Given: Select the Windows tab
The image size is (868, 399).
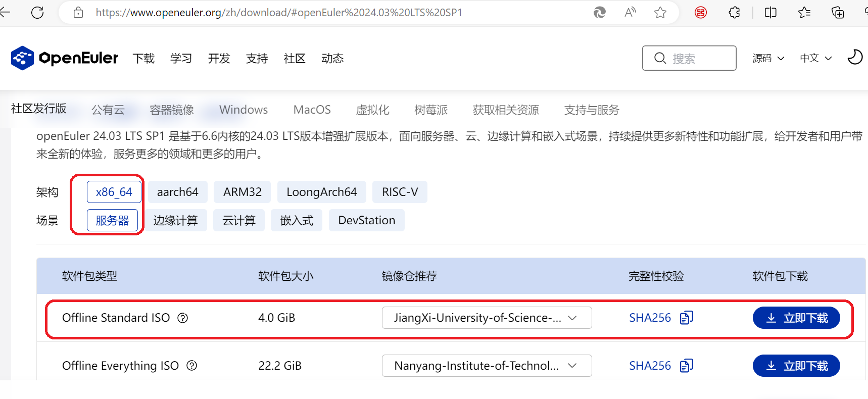Looking at the screenshot, I should point(244,110).
